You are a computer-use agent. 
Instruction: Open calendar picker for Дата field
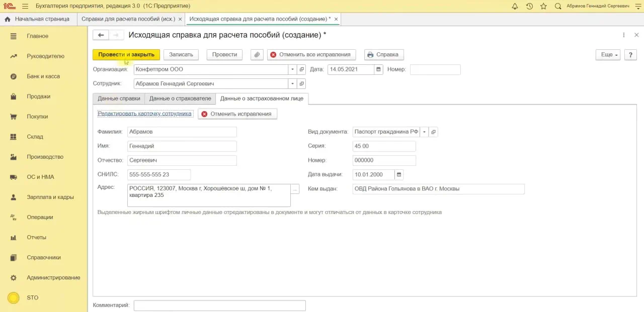(x=379, y=69)
